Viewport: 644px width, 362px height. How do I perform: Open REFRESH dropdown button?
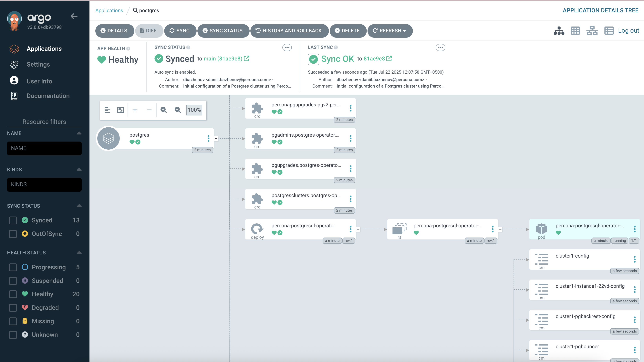[x=390, y=31]
